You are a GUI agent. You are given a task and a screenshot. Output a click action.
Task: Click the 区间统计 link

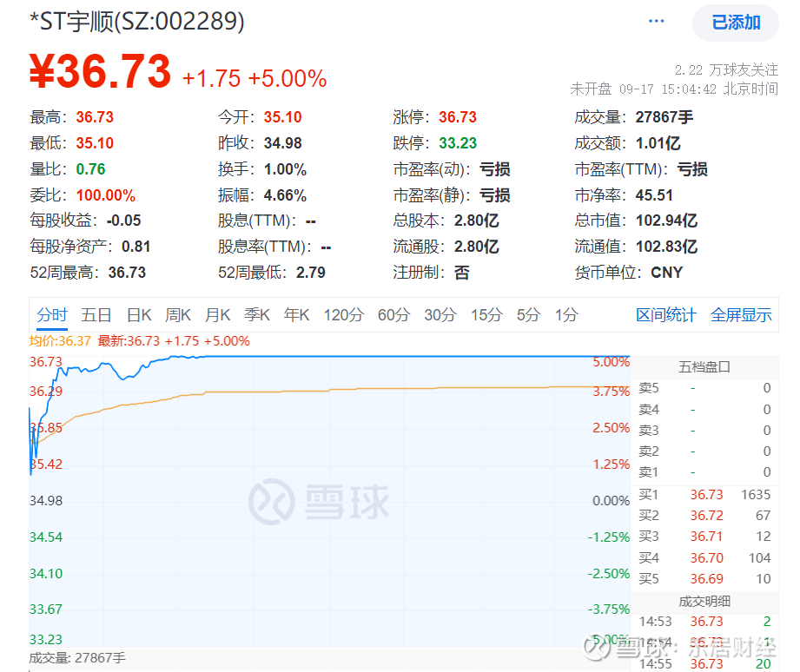pyautogui.click(x=666, y=314)
